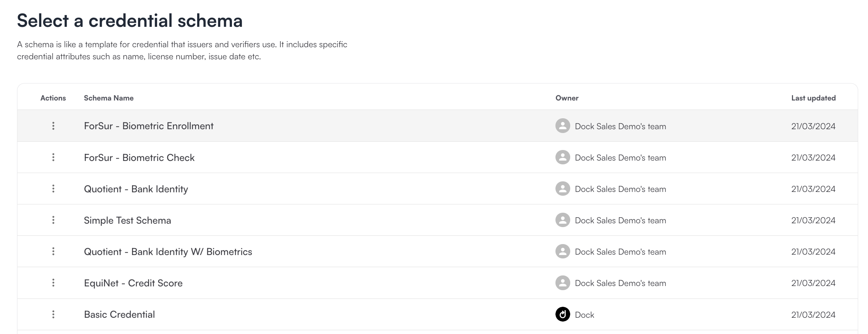Select Quotient - Bank Identity W/ Biometrics

[168, 252]
